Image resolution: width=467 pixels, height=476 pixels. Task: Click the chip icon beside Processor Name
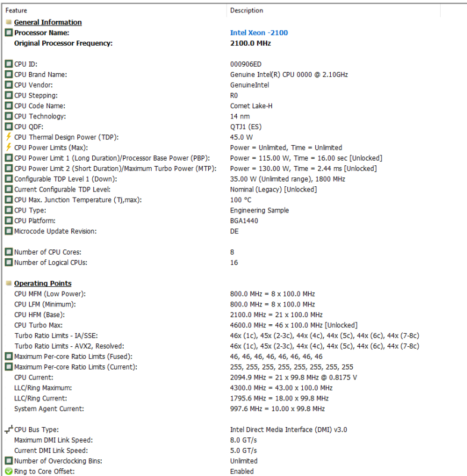(x=9, y=33)
